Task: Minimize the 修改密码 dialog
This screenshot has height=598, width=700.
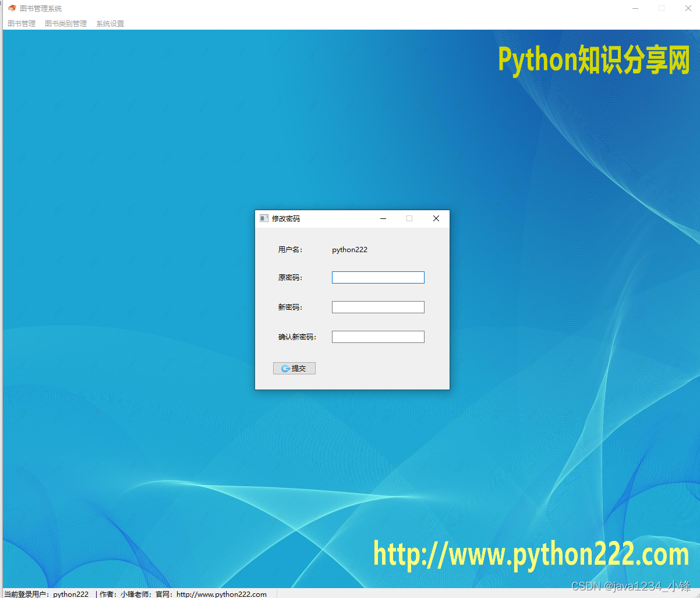Action: [383, 218]
